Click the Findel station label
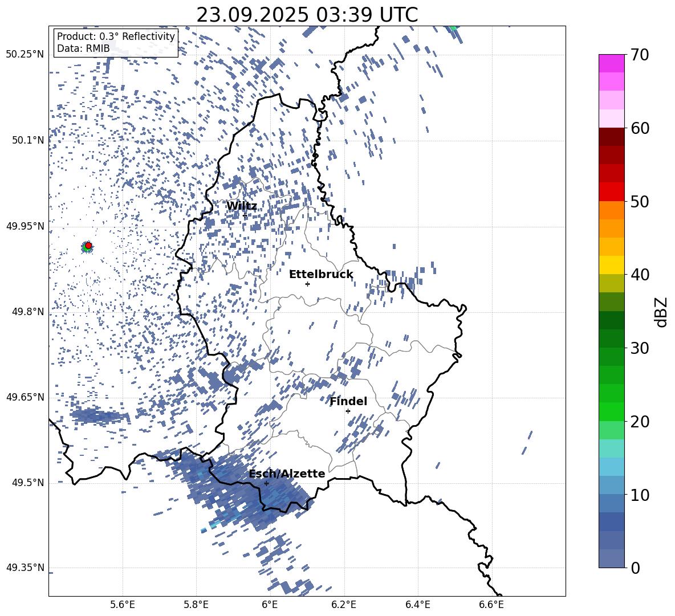 (348, 401)
